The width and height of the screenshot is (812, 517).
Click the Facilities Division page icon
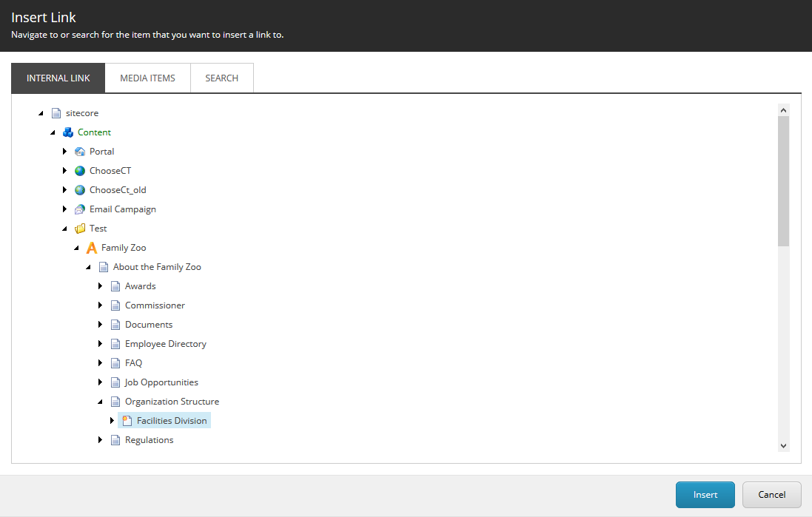pos(127,421)
